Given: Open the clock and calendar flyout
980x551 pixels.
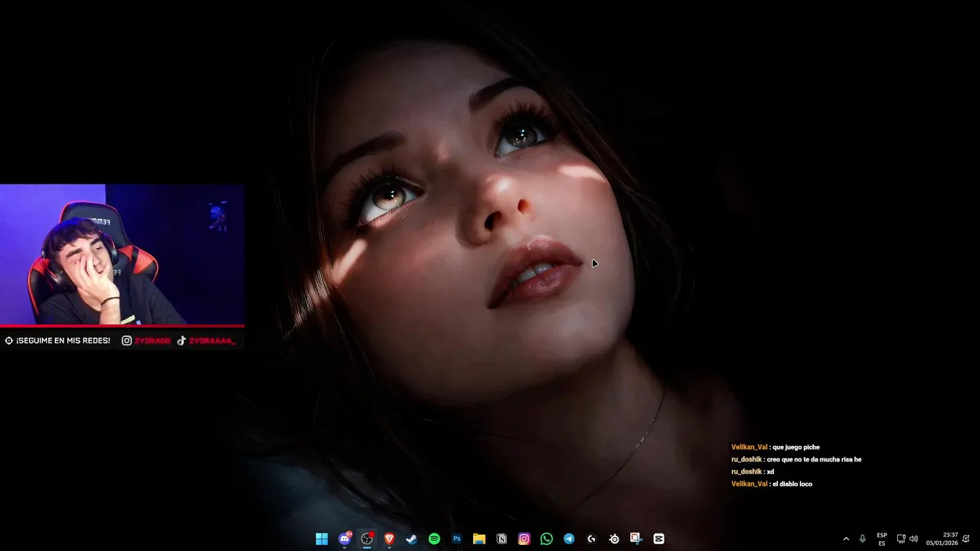Looking at the screenshot, I should pos(942,539).
